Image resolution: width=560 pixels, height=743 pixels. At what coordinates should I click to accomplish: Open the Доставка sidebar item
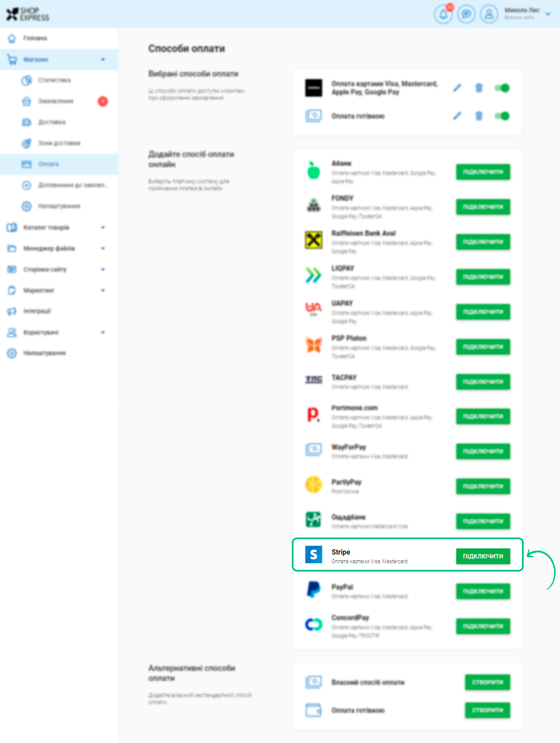tap(52, 122)
